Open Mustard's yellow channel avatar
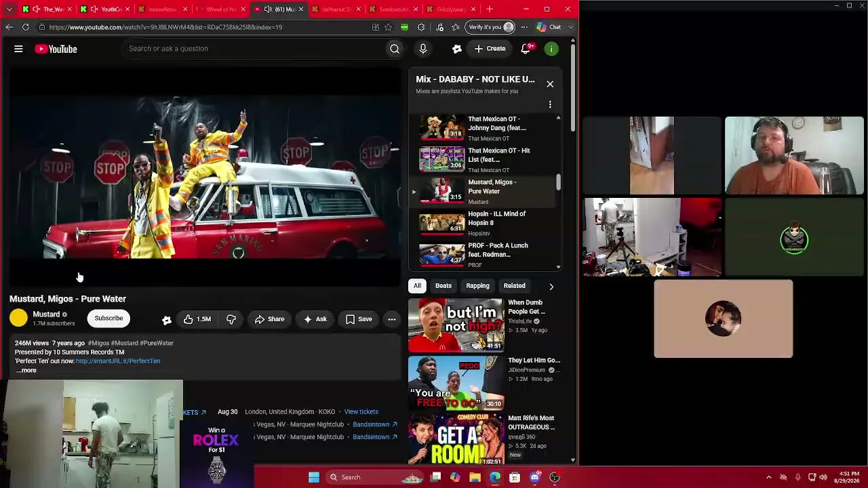The width and height of the screenshot is (868, 488). pos(19,317)
